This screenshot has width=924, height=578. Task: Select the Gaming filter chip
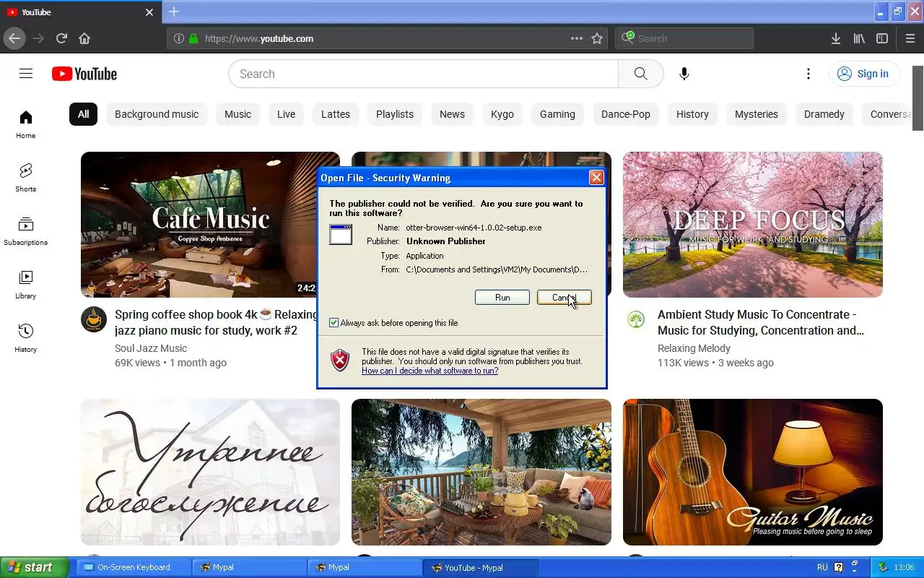click(557, 114)
